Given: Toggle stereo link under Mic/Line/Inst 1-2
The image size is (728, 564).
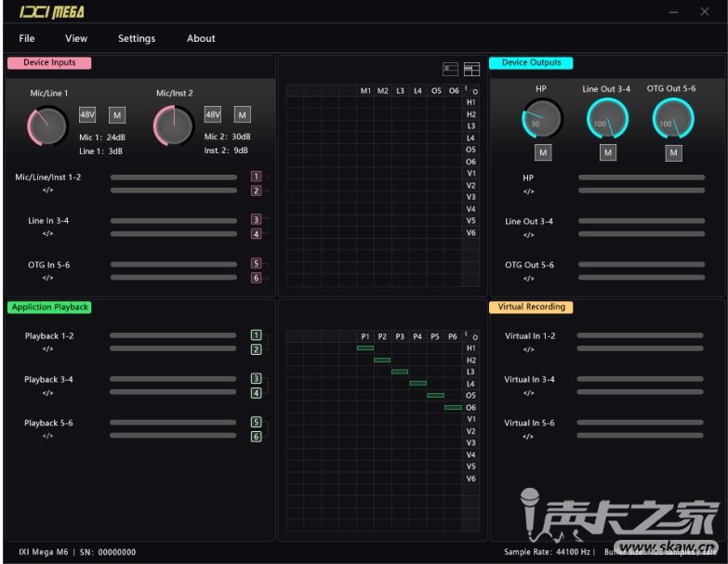Looking at the screenshot, I should (x=47, y=190).
